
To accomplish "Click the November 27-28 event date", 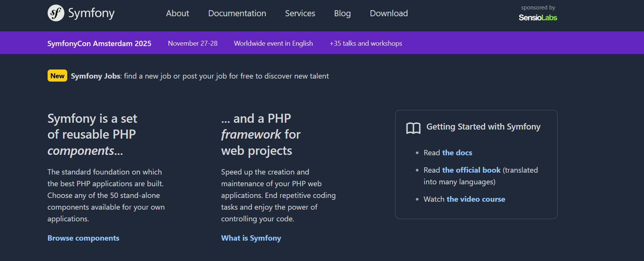I will 193,43.
